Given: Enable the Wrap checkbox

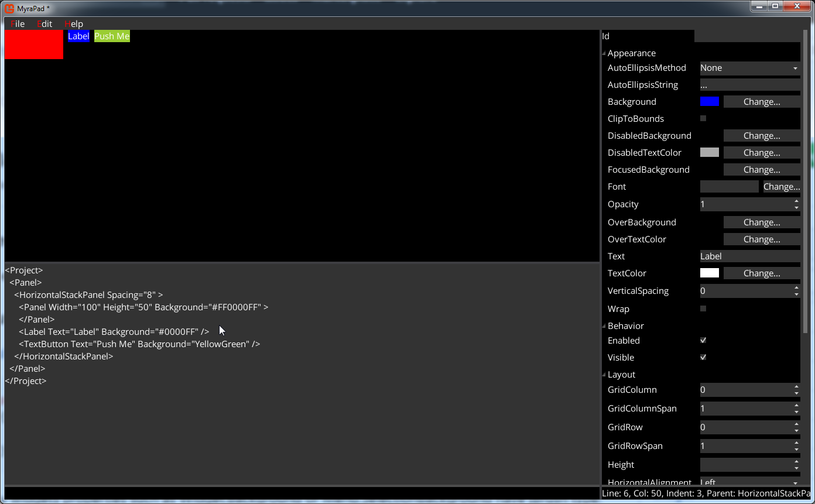Looking at the screenshot, I should [x=703, y=308].
